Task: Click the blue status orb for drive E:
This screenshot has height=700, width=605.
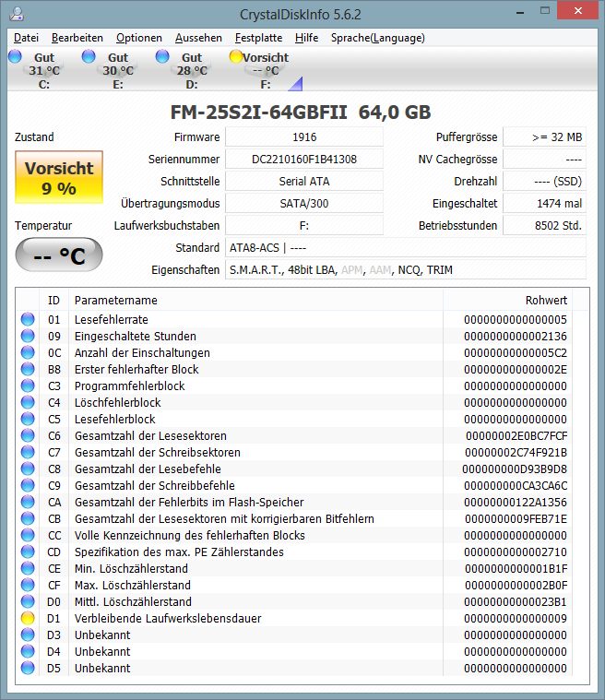Action: [89, 56]
